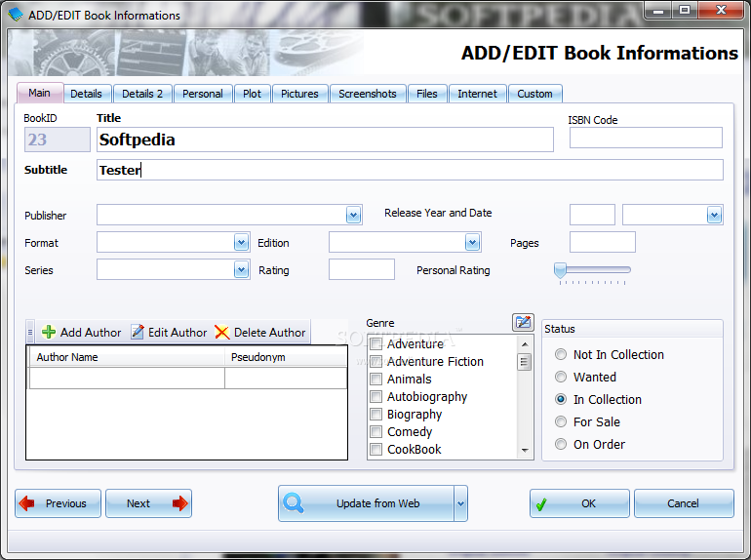This screenshot has width=751, height=560.
Task: Expand Update from Web dropdown arrow
Action: pos(460,503)
